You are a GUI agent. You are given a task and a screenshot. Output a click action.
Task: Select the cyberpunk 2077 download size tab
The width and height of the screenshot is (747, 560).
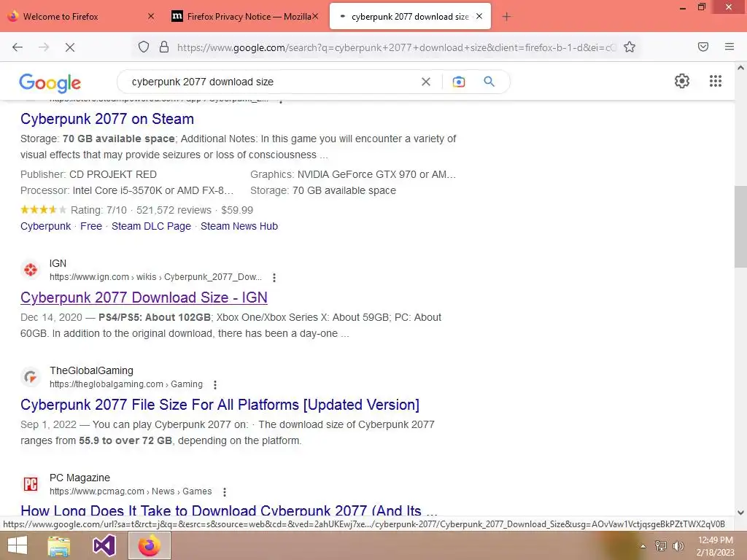tap(410, 17)
